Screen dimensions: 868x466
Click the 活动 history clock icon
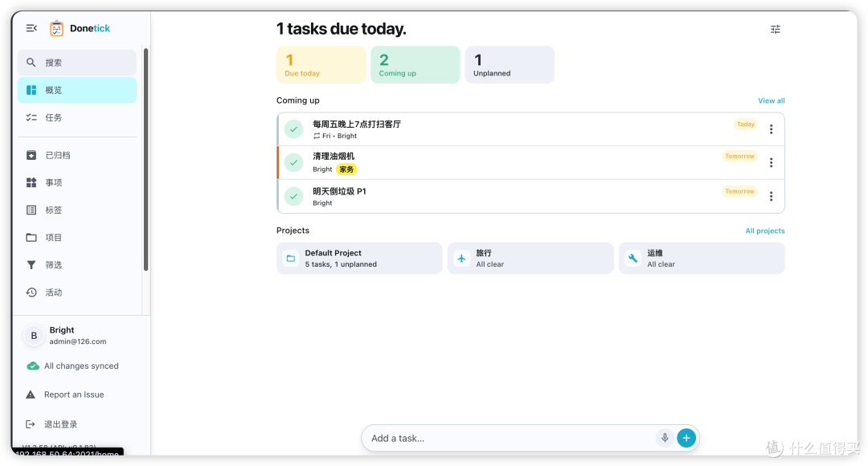click(31, 292)
